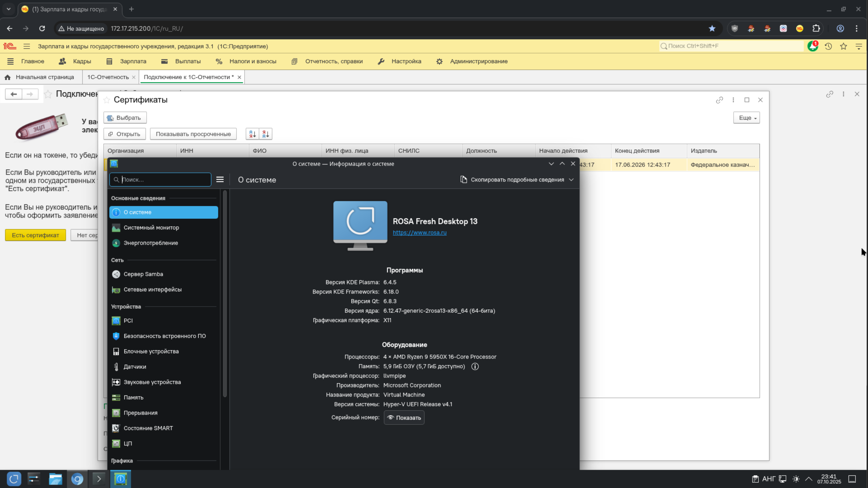
Task: Click the Выбрать button
Action: [x=125, y=118]
